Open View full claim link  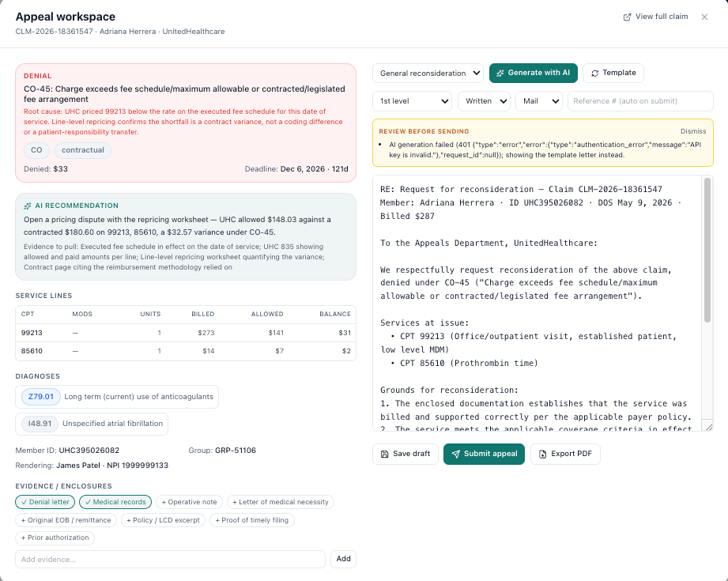click(655, 17)
